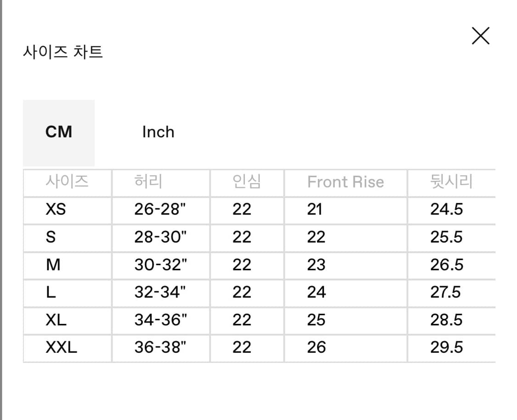The width and height of the screenshot is (517, 420).
Task: Select the XXL size row label
Action: [61, 347]
